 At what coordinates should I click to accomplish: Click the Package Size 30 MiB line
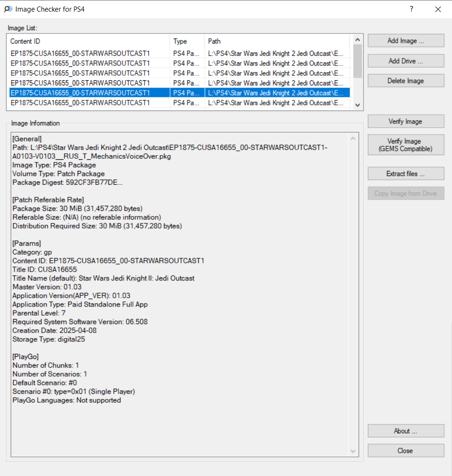click(78, 209)
